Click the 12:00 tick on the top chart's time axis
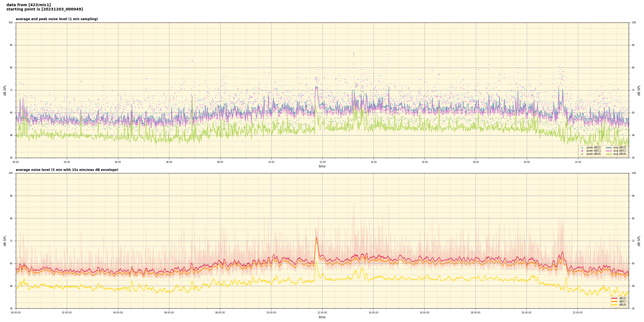 [322, 162]
